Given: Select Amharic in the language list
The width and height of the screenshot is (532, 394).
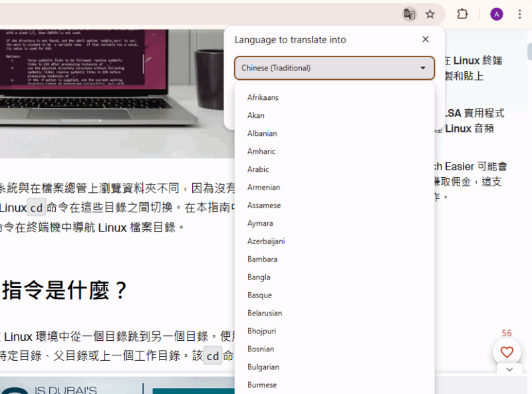Looking at the screenshot, I should [x=261, y=151].
